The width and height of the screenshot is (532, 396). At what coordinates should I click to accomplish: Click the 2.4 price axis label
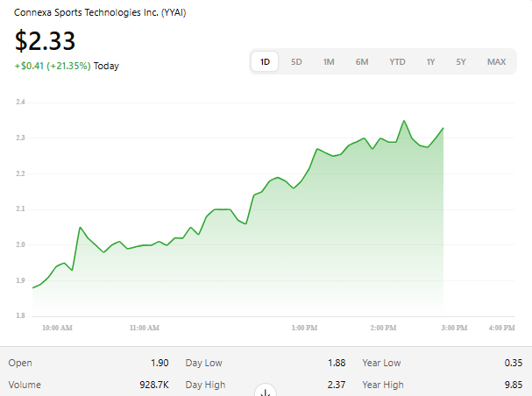coord(20,102)
